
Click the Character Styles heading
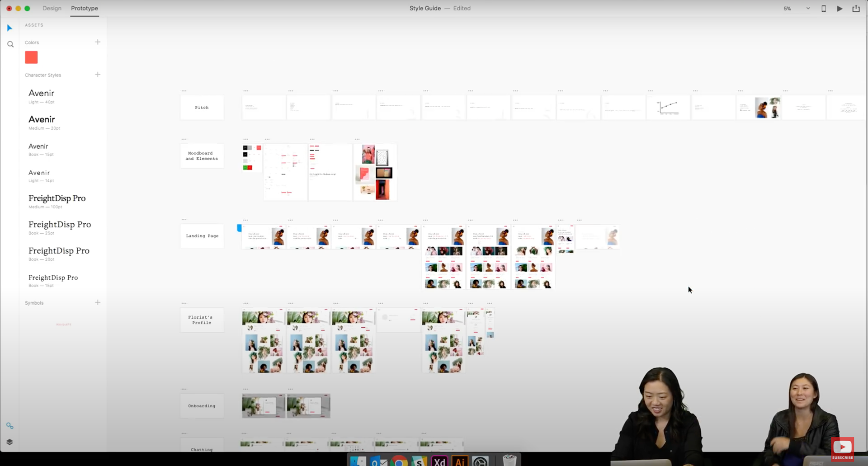pos(43,75)
